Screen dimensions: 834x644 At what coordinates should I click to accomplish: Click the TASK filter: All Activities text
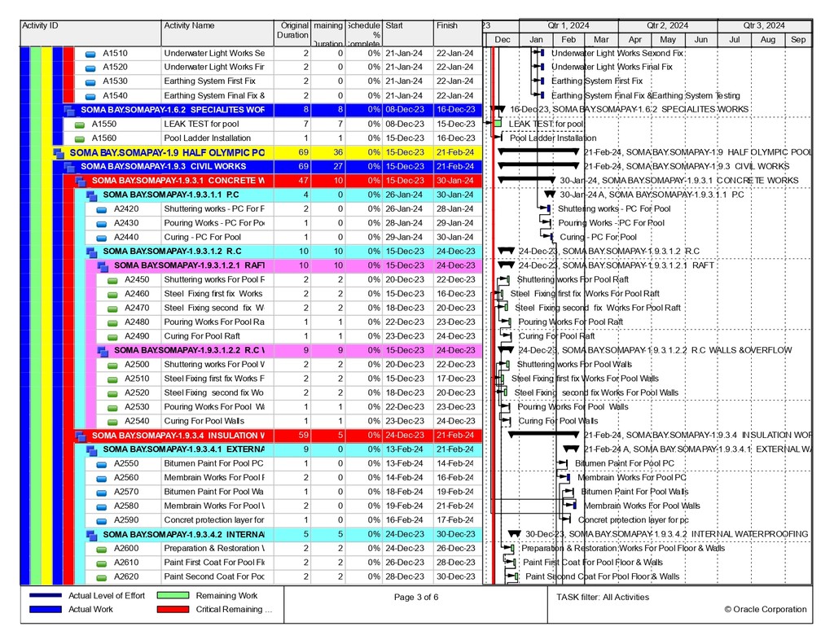(x=603, y=598)
